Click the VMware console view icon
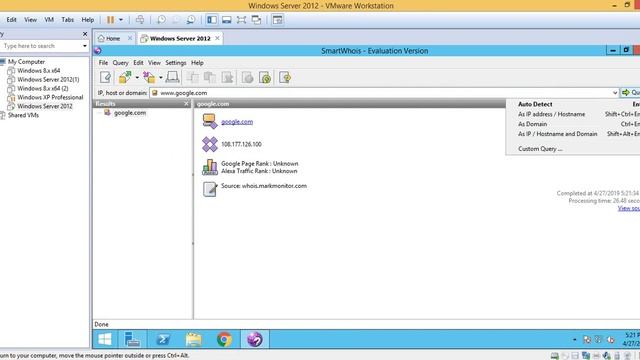 coord(278,20)
